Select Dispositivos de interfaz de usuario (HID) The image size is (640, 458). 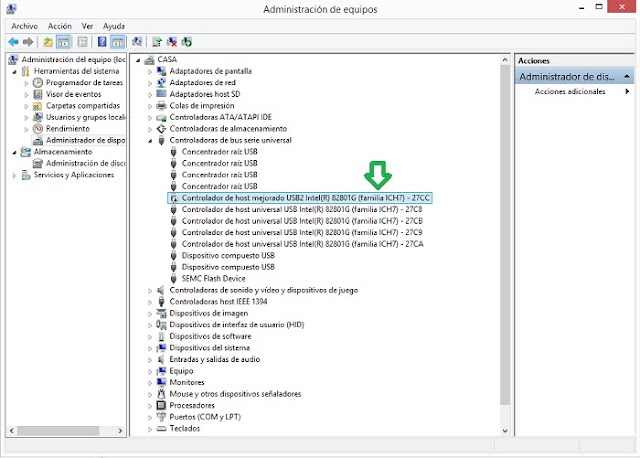(x=237, y=325)
